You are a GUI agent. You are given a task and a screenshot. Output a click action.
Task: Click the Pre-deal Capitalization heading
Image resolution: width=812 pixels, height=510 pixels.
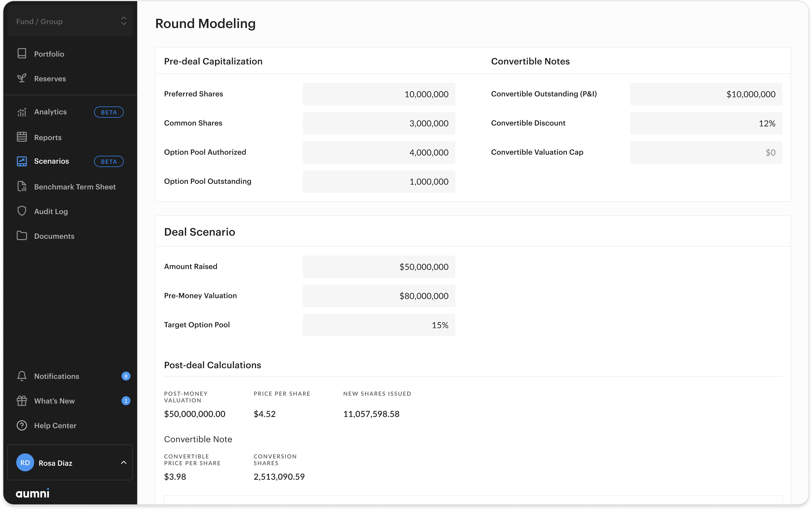point(213,61)
